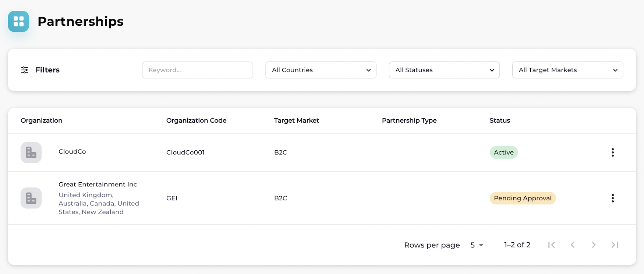
Task: Click the GEI organization code
Action: [172, 198]
